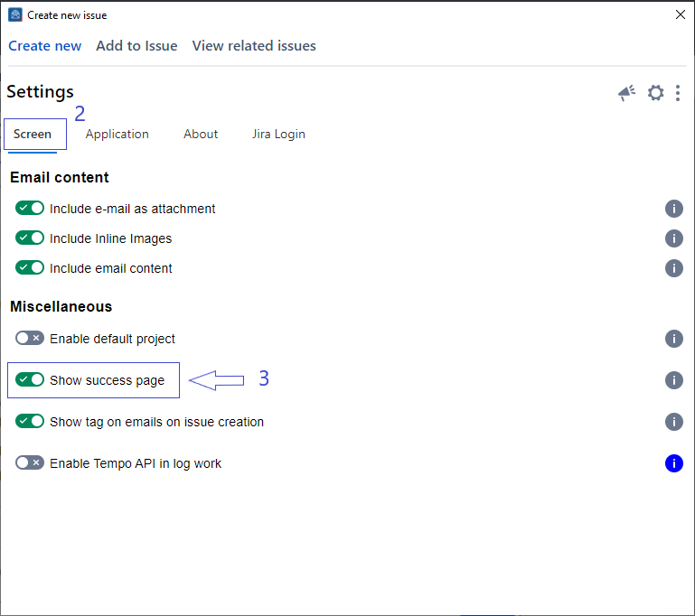Screen dimensions: 695x616
Task: View info for Show success page
Action: coord(673,380)
